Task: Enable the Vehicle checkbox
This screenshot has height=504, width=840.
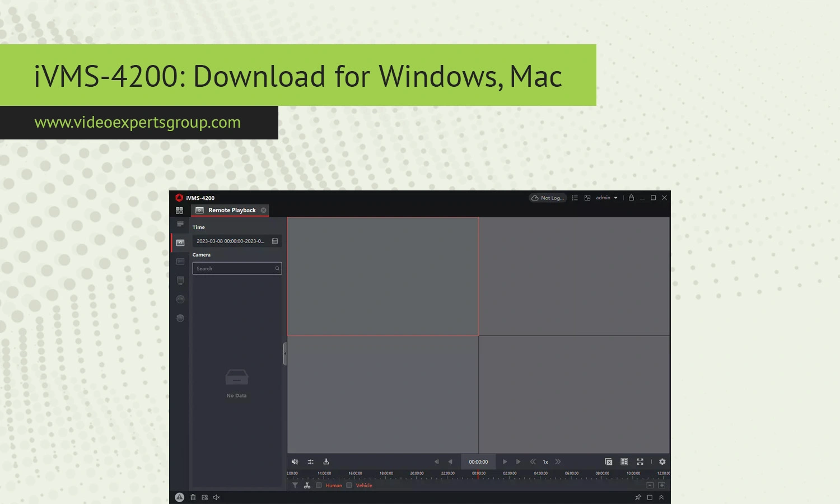Action: (x=349, y=486)
